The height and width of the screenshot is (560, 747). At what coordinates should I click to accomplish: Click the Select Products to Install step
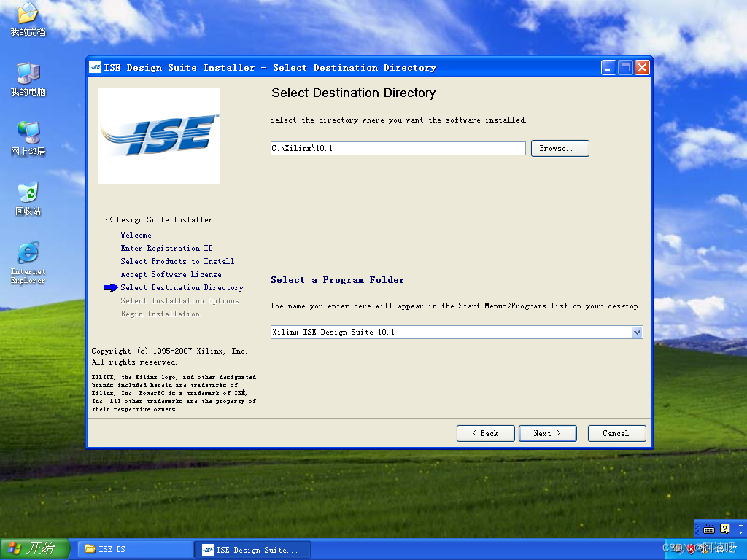pos(177,261)
